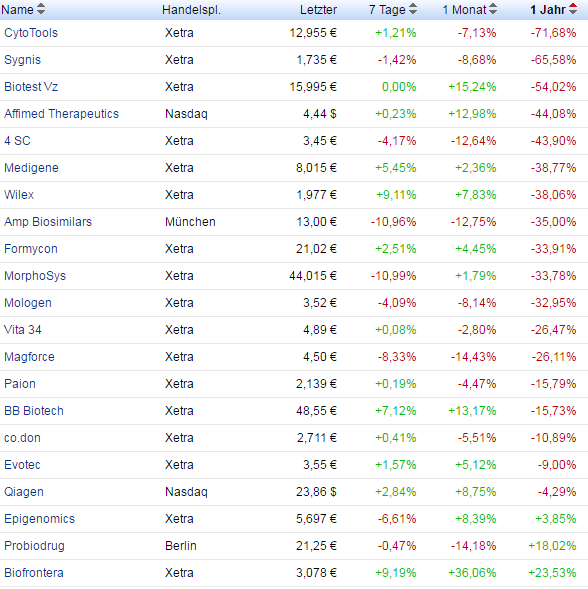Screen dimensions: 588x589
Task: Open the 4 SC stock link
Action: coord(17,141)
